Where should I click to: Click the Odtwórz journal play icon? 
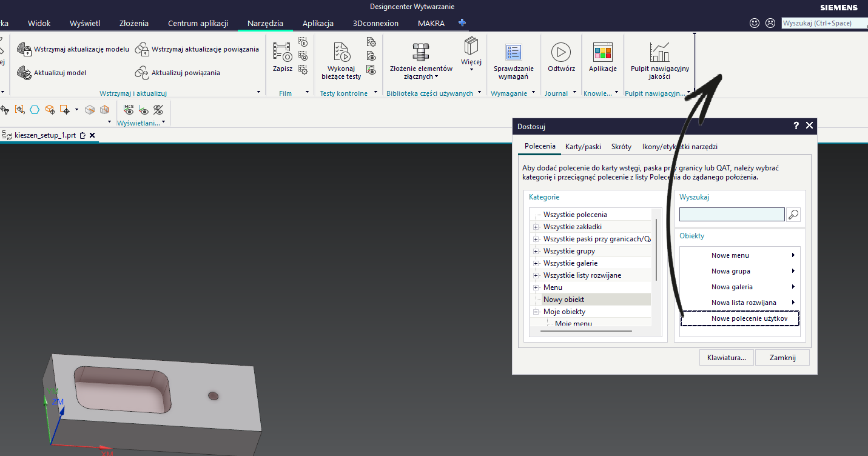point(560,52)
